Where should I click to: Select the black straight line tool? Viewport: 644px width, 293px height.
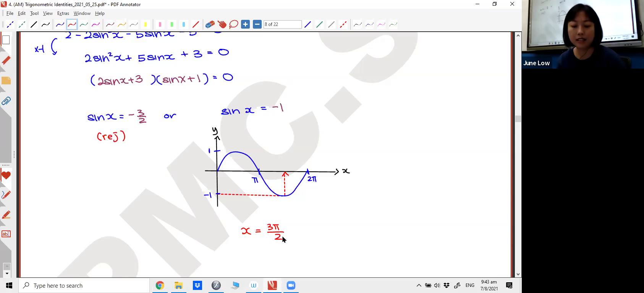34,24
